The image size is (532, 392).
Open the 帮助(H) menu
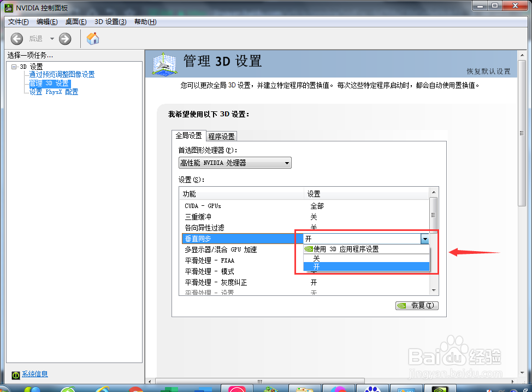(145, 22)
